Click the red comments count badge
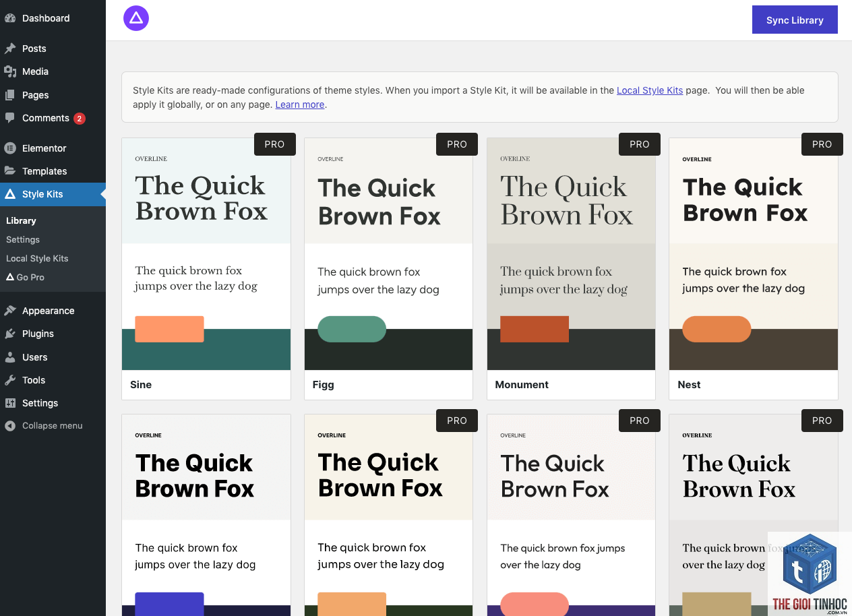 [x=80, y=119]
